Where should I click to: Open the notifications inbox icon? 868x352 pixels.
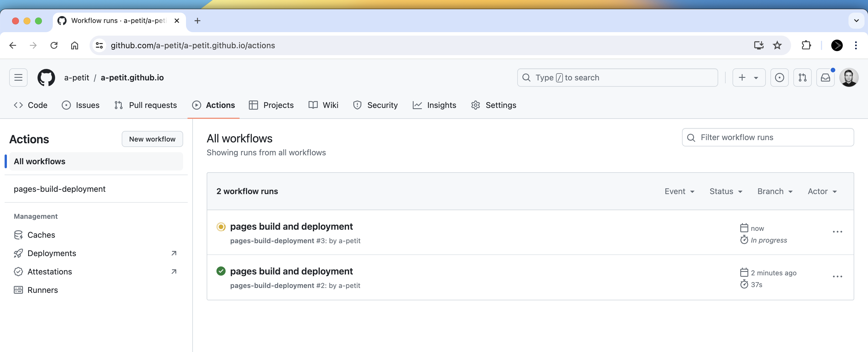[825, 78]
